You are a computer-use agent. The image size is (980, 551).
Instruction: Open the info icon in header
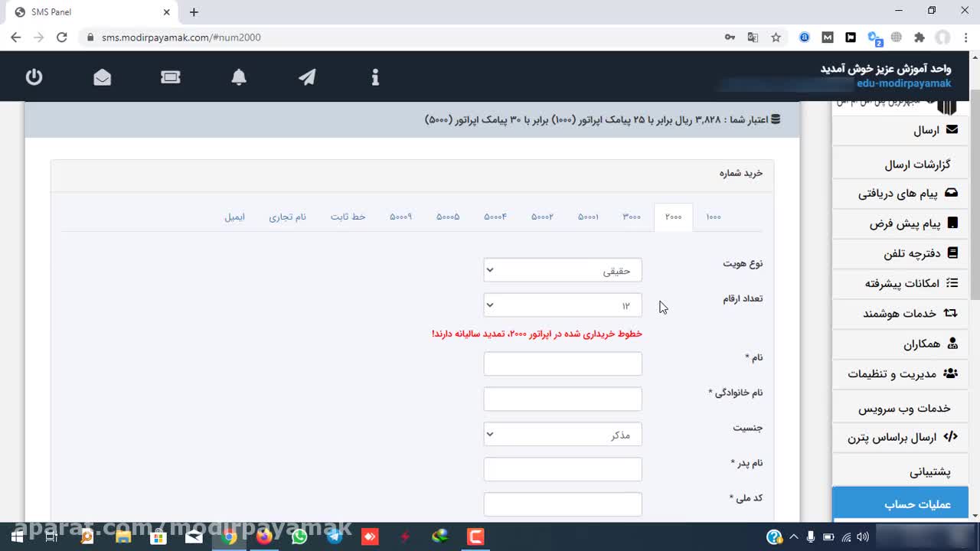375,77
